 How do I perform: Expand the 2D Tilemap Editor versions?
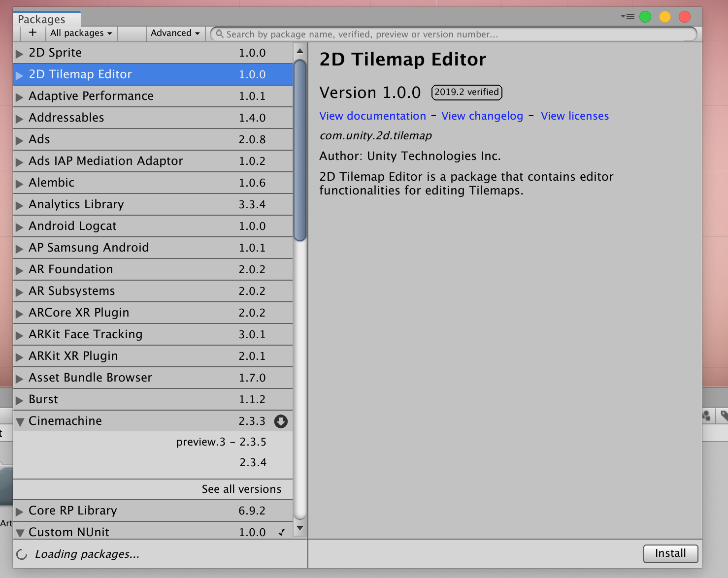pos(19,75)
